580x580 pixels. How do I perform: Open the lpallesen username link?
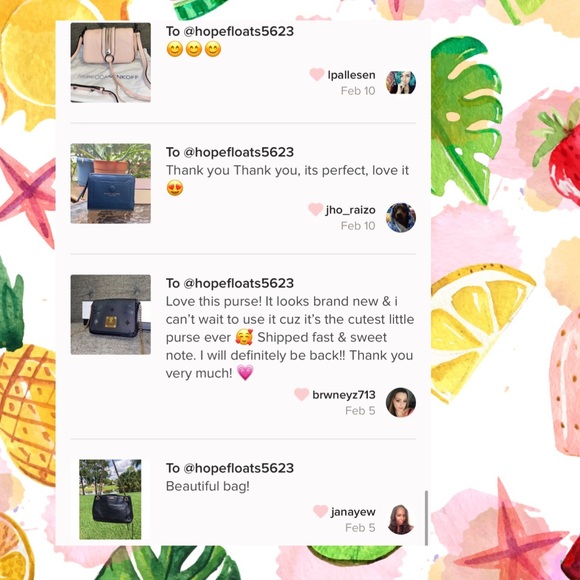pyautogui.click(x=351, y=75)
